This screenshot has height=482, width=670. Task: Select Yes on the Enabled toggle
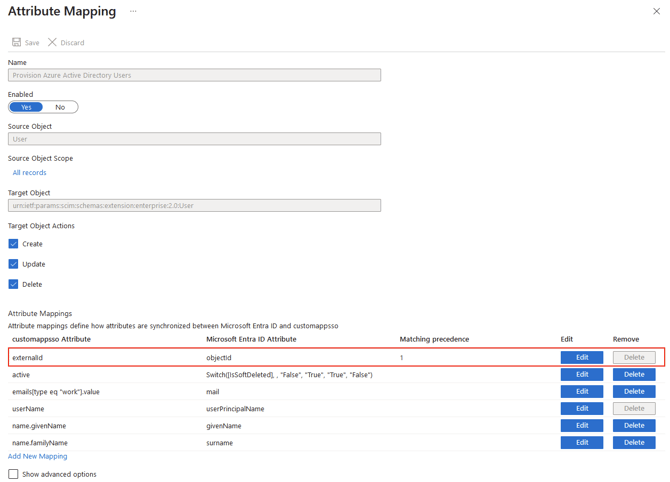(27, 107)
